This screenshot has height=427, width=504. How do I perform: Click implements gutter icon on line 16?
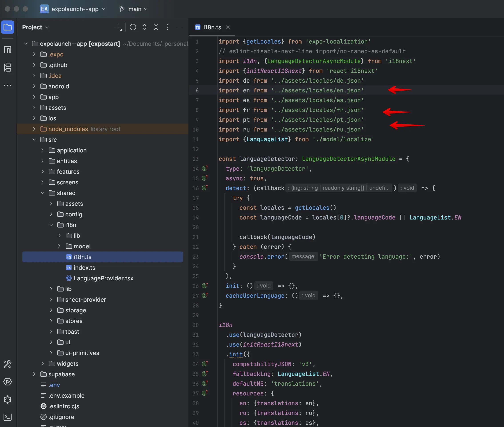(x=205, y=188)
